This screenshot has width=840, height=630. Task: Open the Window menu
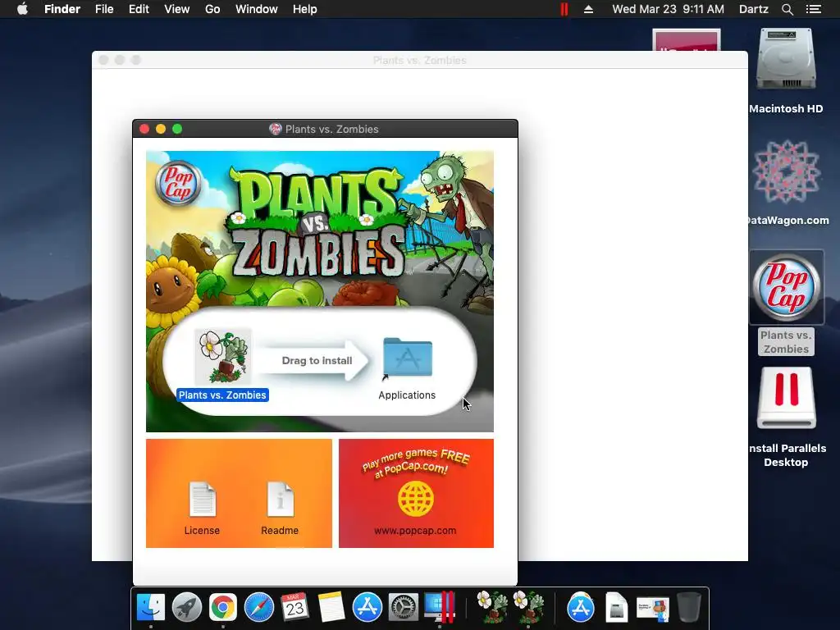coord(257,9)
